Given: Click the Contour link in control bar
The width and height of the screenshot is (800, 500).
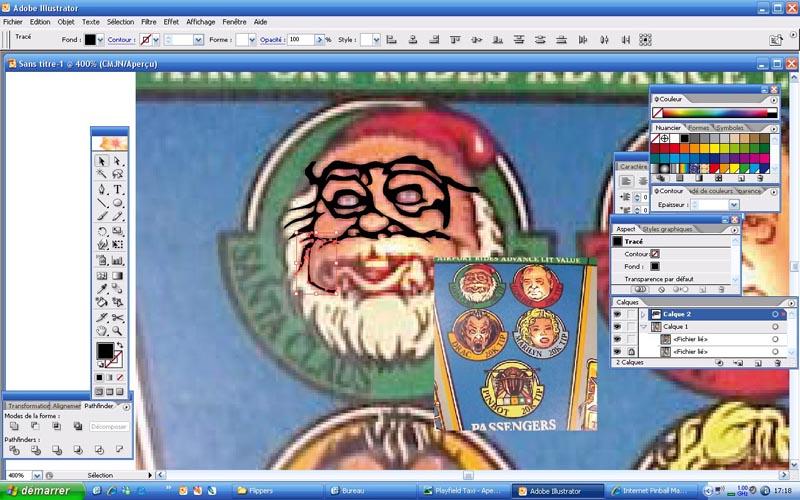Looking at the screenshot, I should point(121,40).
